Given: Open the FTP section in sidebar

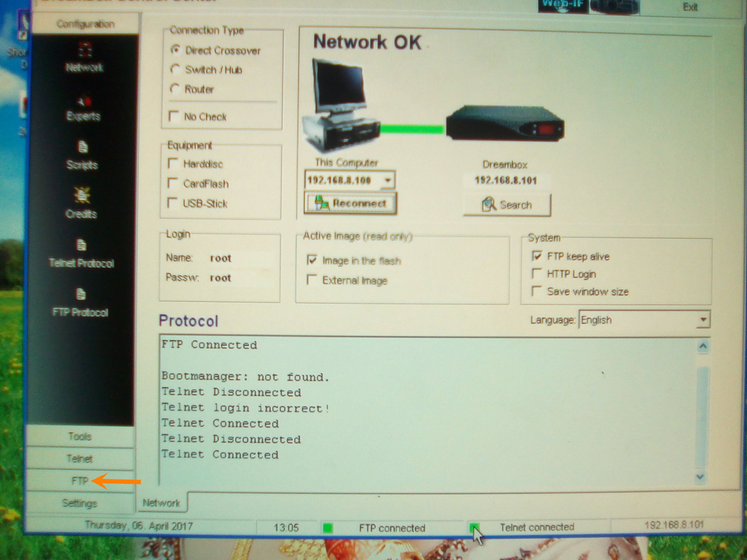Looking at the screenshot, I should pyautogui.click(x=80, y=481).
